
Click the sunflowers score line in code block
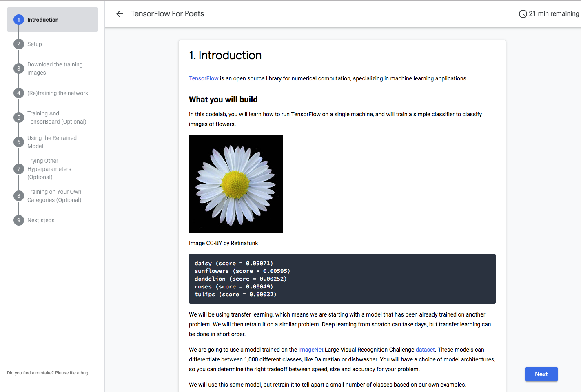coord(242,271)
